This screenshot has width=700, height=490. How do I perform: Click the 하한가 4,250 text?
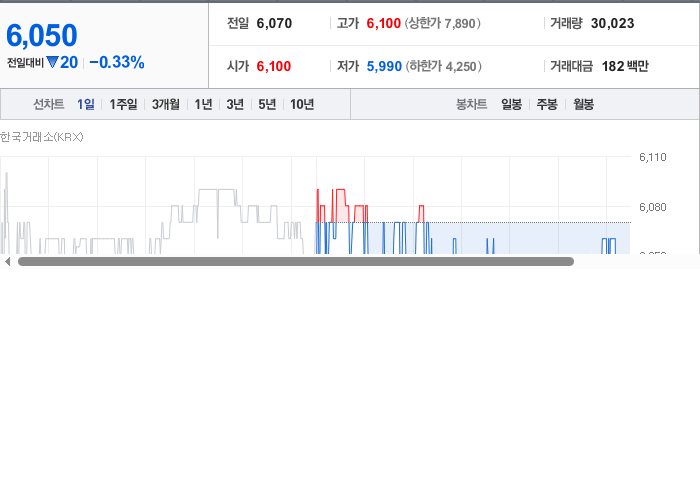443,66
